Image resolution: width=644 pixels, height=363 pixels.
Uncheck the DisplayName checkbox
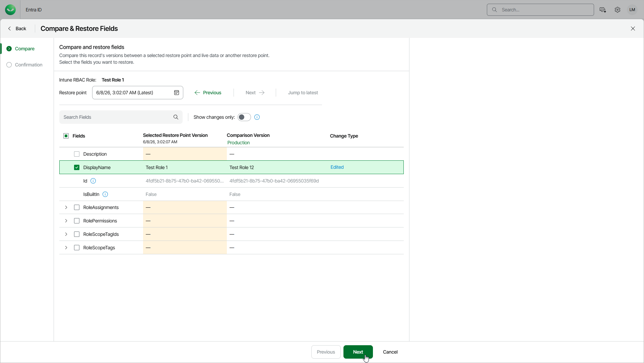click(77, 167)
